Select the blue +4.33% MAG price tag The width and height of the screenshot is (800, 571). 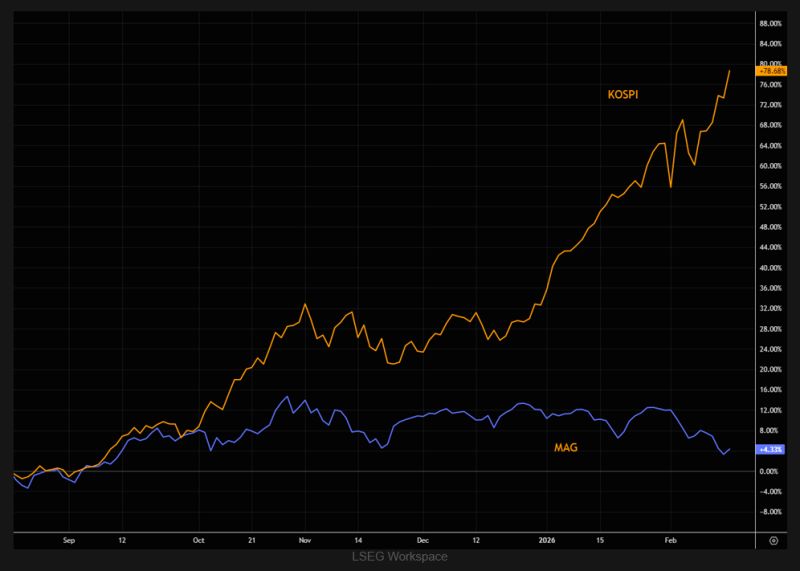[x=771, y=450]
